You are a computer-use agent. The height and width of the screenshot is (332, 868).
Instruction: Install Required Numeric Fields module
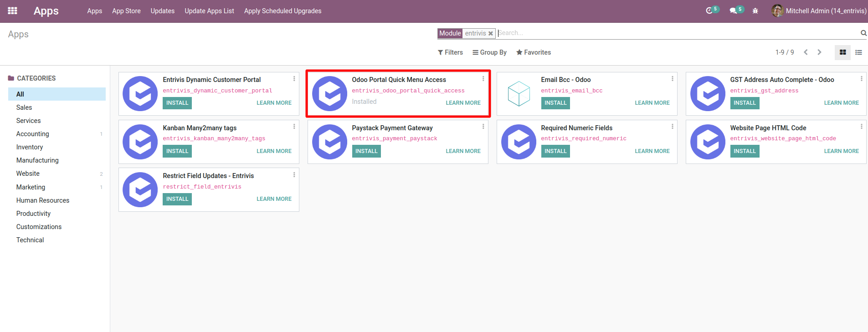coord(555,151)
